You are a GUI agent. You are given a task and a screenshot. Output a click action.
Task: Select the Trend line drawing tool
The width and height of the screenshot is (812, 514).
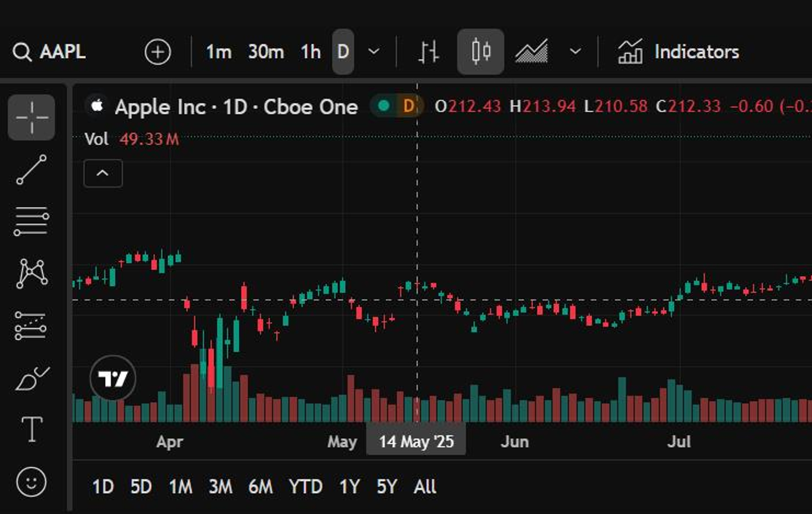coord(31,170)
